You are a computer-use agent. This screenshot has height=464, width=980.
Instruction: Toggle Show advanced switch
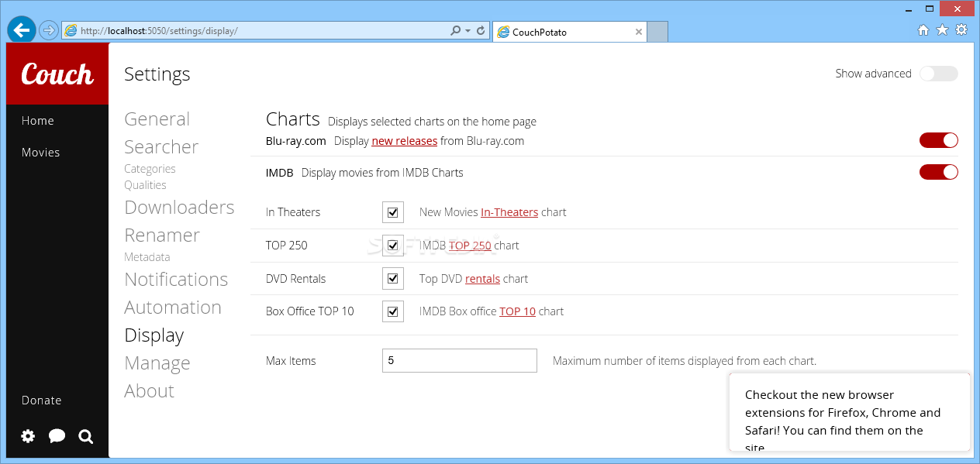pyautogui.click(x=939, y=74)
